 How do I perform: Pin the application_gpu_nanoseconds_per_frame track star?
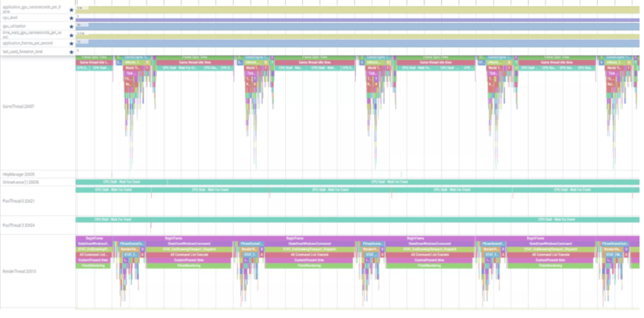71,10
